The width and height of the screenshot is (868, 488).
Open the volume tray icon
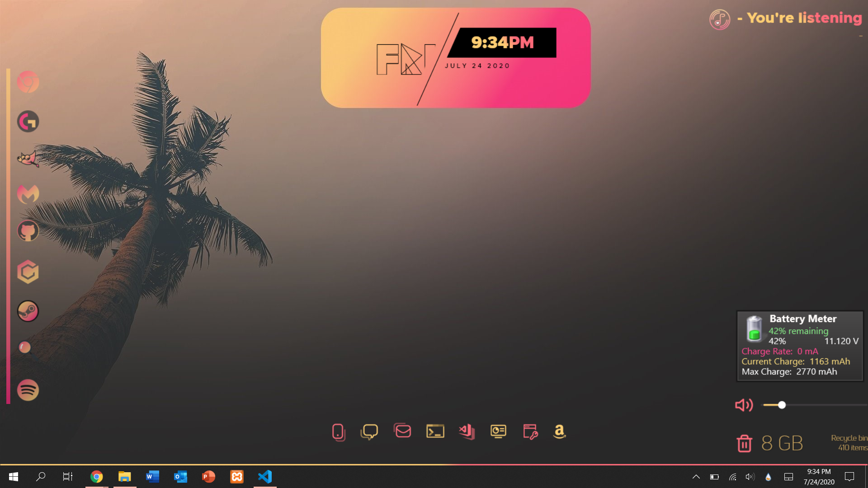[x=750, y=477]
